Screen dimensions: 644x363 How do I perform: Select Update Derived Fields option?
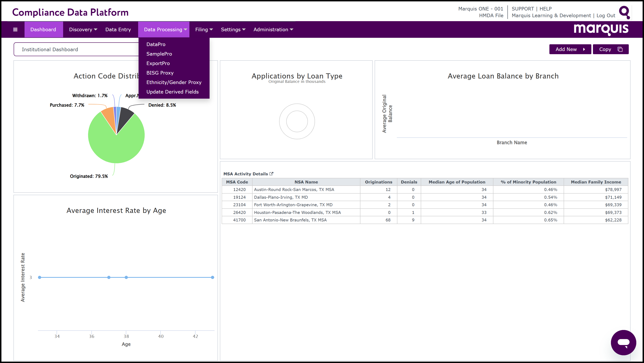tap(172, 92)
